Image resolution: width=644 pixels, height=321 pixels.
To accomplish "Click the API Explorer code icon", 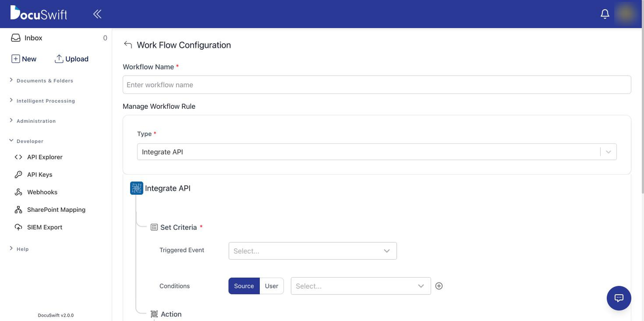I will (18, 157).
